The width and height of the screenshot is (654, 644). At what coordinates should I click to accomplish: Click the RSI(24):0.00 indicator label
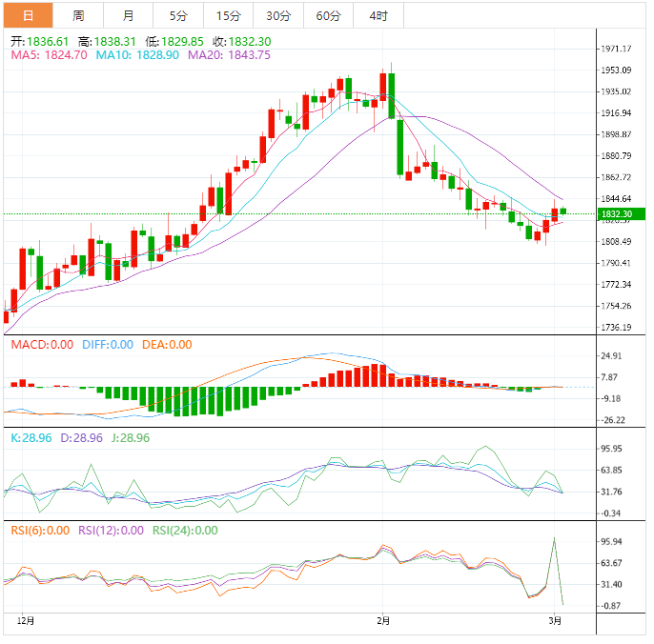185,531
